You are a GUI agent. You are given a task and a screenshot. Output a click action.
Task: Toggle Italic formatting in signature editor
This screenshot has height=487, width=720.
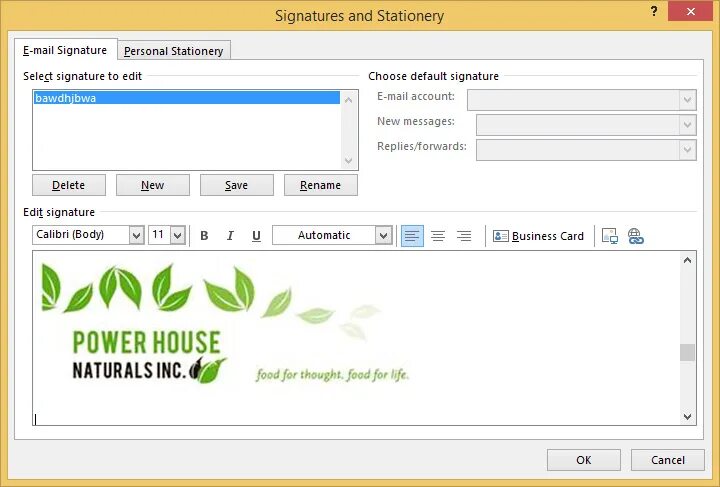pos(230,236)
